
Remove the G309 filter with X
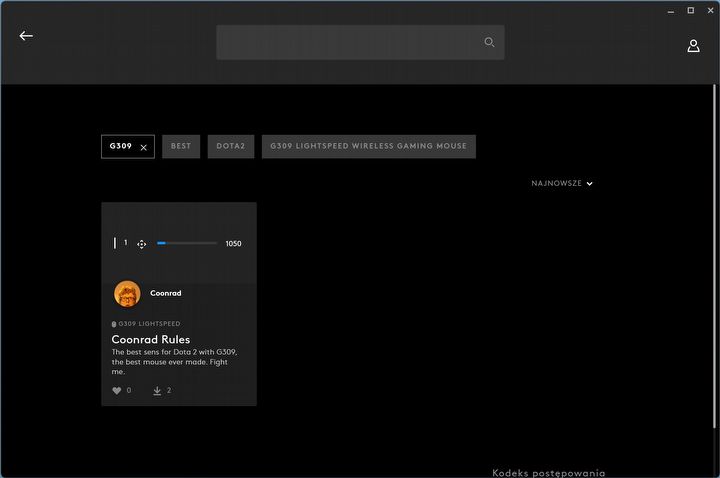pyautogui.click(x=143, y=147)
